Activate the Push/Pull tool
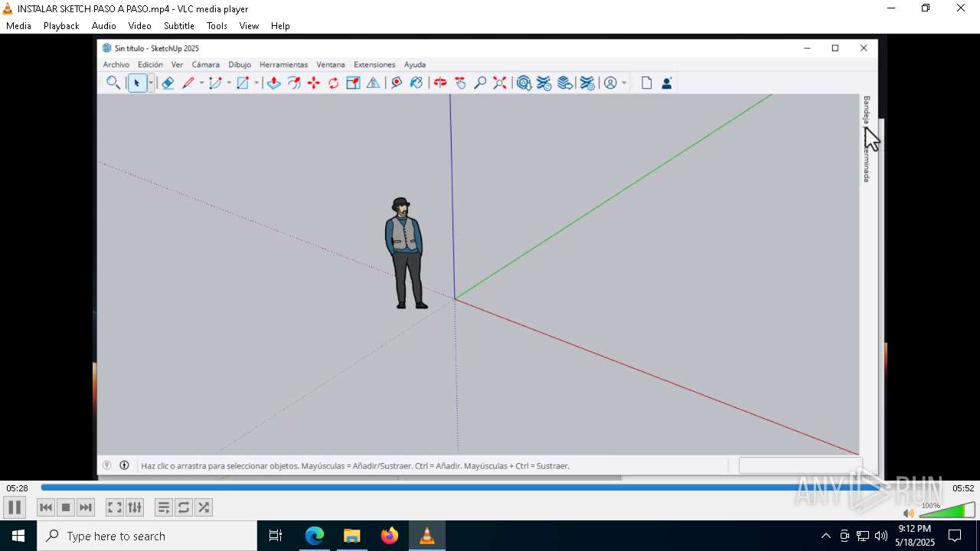This screenshot has height=551, width=980. [x=273, y=83]
